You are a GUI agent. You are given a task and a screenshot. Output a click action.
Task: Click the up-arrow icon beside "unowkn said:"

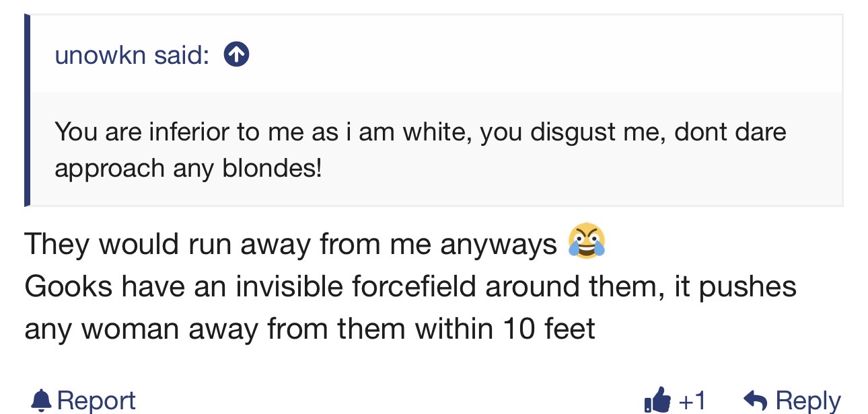(236, 55)
